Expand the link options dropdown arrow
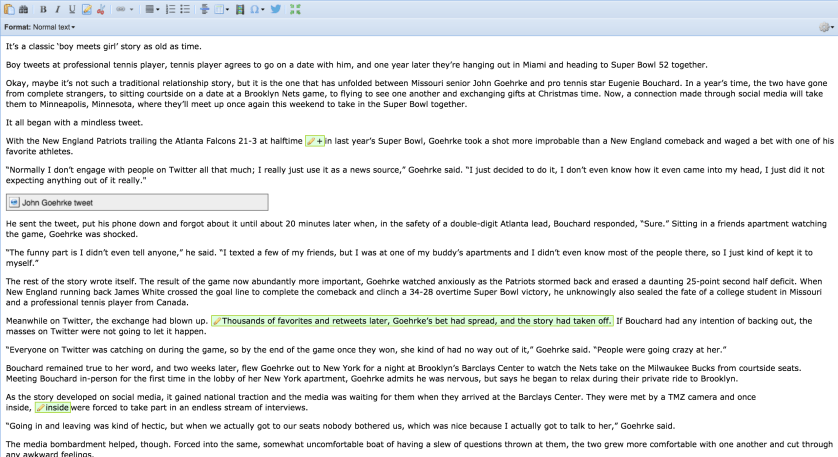 132,9
